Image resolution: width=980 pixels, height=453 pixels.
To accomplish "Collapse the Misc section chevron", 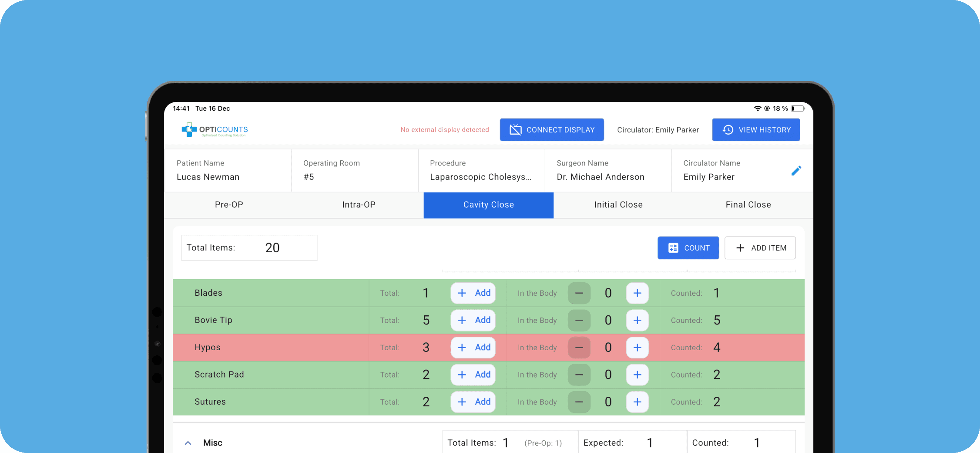I will click(x=188, y=443).
